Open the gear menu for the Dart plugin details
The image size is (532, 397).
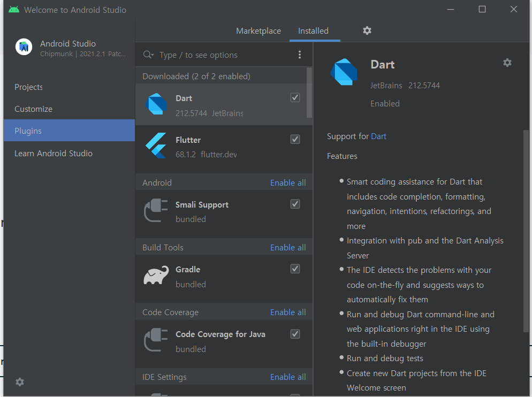[507, 63]
